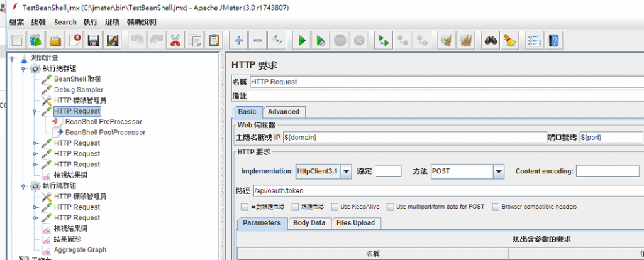Toggle the 跟隨重導 checkbox

pos(295,207)
